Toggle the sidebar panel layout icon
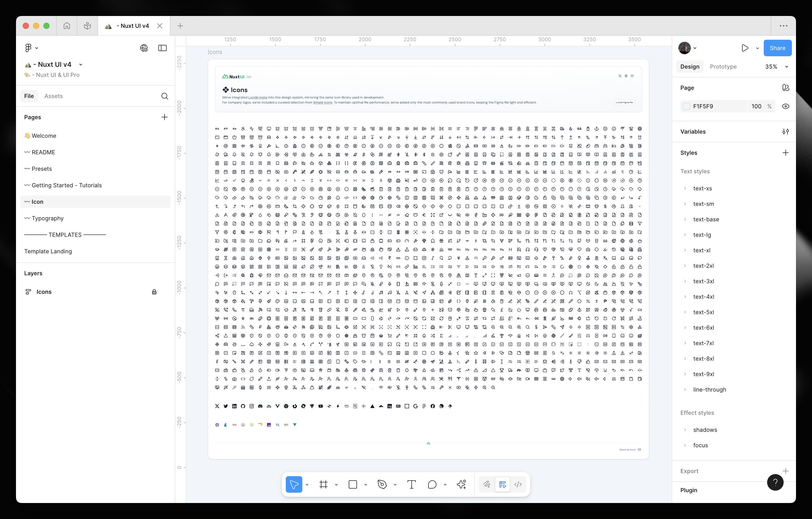Image resolution: width=812 pixels, height=519 pixels. coord(162,48)
